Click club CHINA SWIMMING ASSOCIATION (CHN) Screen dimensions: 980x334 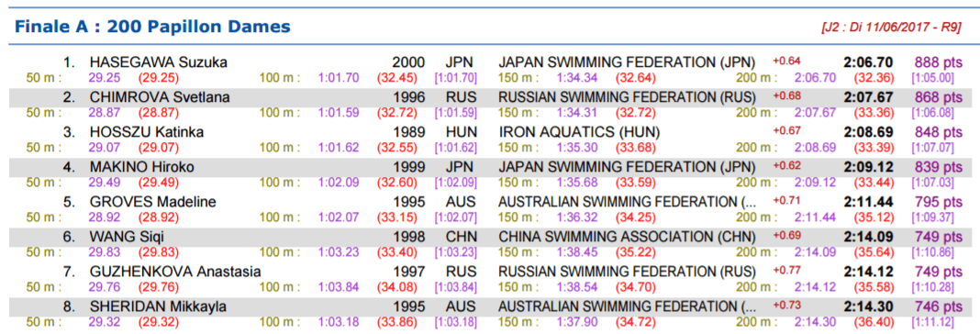tap(627, 237)
